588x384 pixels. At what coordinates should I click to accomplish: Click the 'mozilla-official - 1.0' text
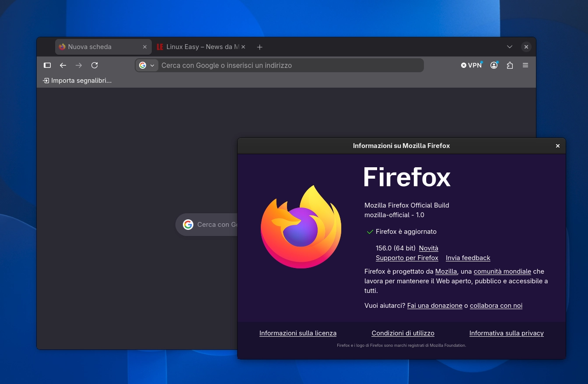pos(394,215)
